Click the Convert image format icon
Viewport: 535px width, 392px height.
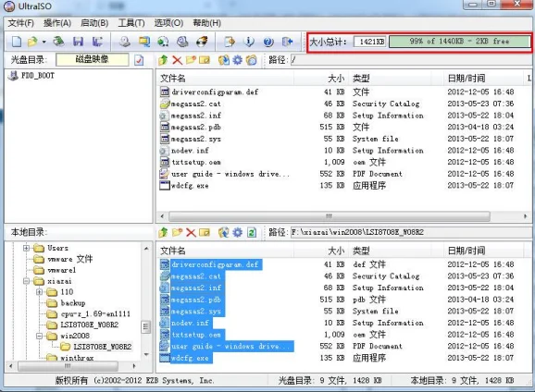point(144,42)
